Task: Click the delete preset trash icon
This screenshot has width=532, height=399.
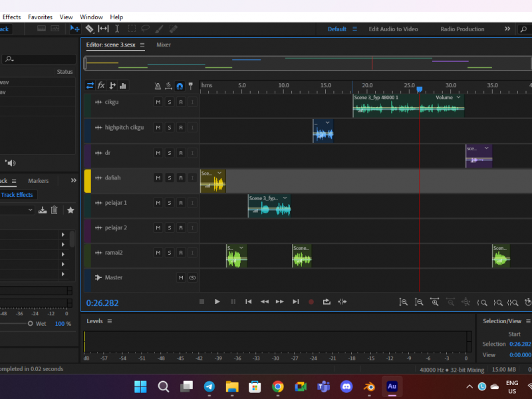Action: click(55, 210)
